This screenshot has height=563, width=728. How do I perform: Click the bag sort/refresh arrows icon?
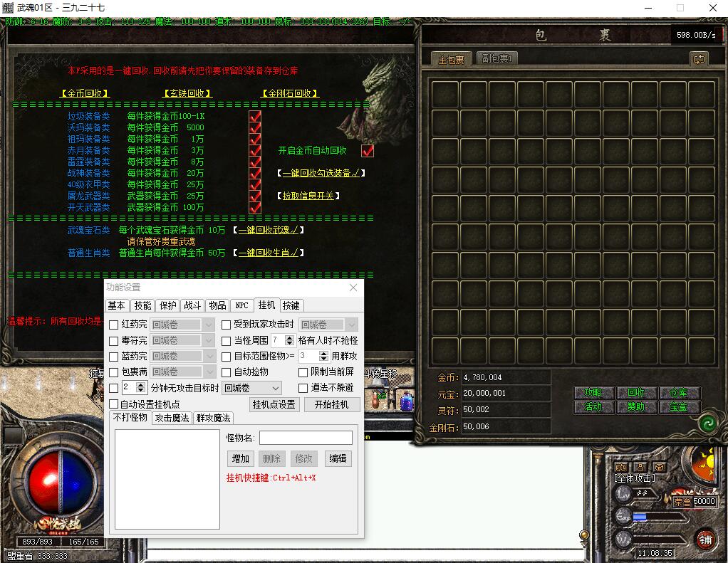[699, 59]
